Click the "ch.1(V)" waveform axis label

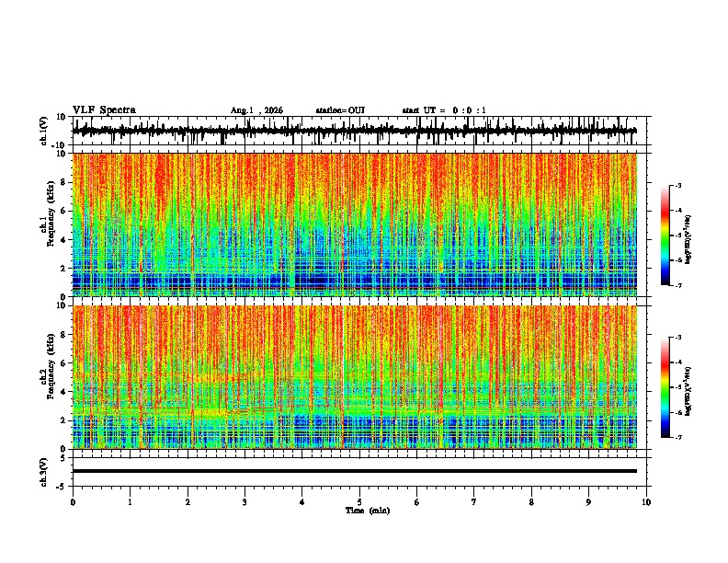pyautogui.click(x=44, y=131)
